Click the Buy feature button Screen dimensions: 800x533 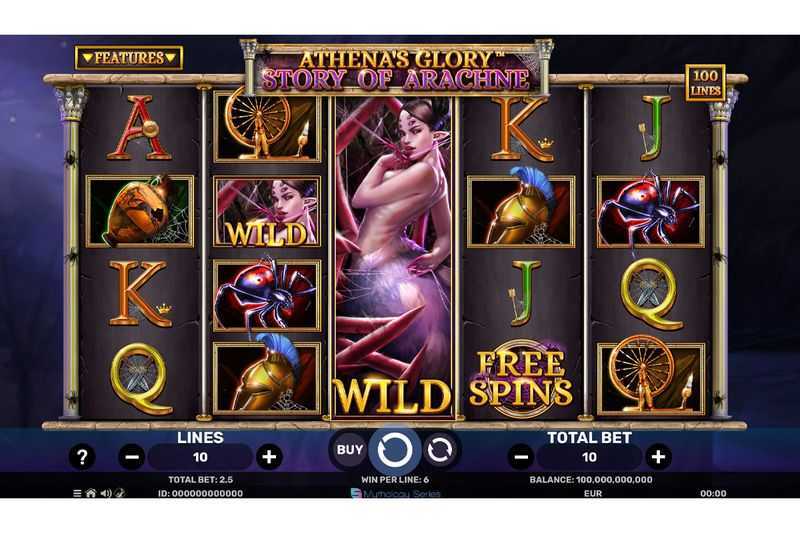click(x=349, y=450)
